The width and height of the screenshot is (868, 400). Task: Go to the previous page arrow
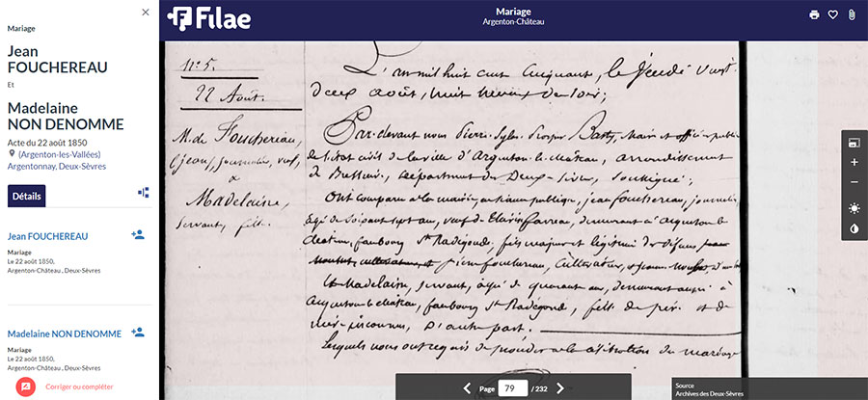coord(467,387)
